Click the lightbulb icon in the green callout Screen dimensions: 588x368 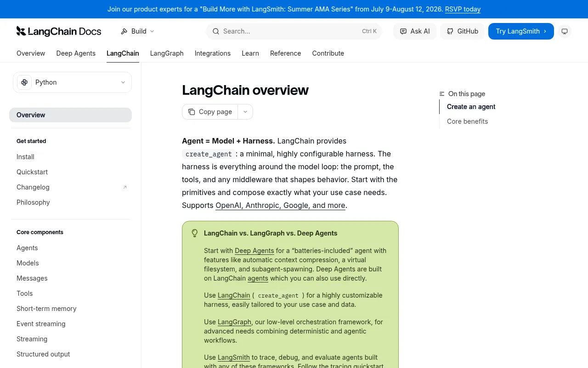195,233
